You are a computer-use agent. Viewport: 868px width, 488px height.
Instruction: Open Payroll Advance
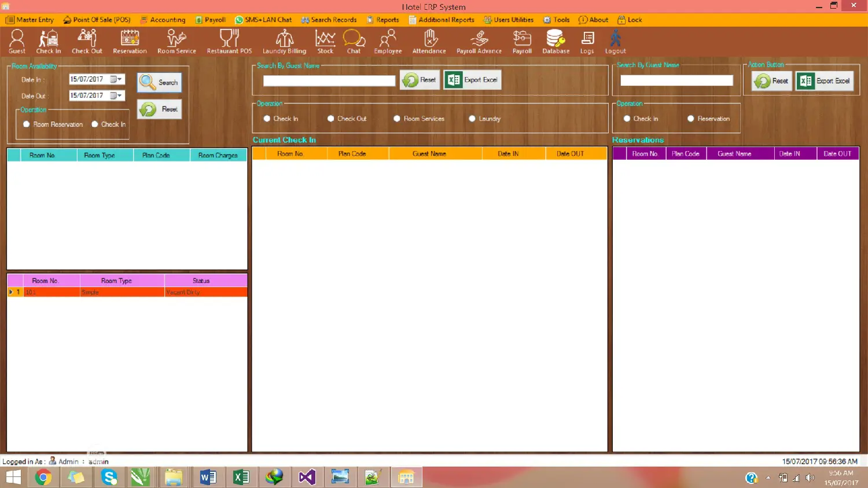[x=479, y=42]
